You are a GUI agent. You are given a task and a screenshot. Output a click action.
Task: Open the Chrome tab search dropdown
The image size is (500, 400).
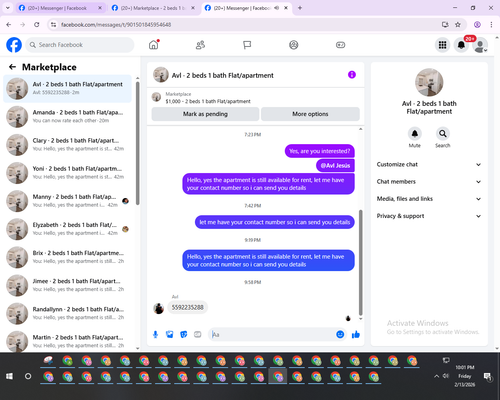tap(8, 8)
